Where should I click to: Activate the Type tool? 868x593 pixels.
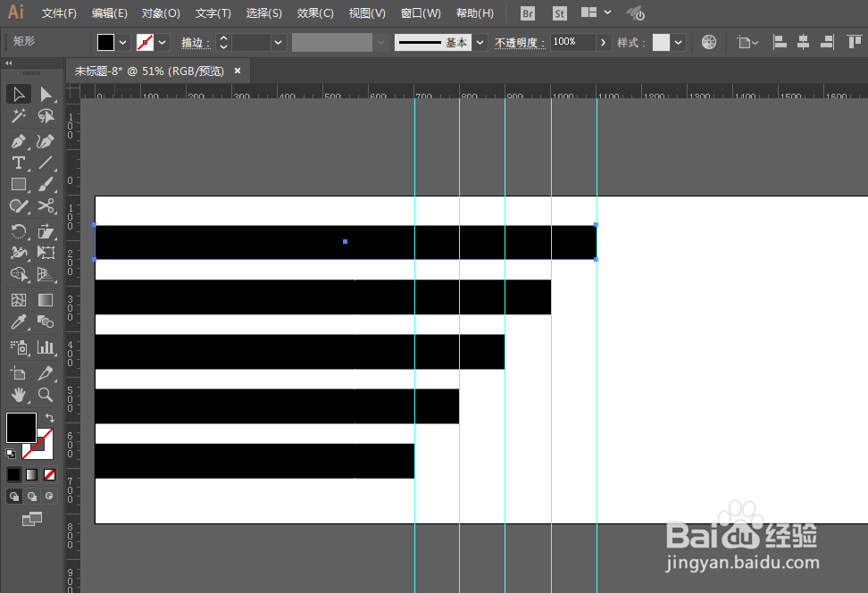coord(18,163)
